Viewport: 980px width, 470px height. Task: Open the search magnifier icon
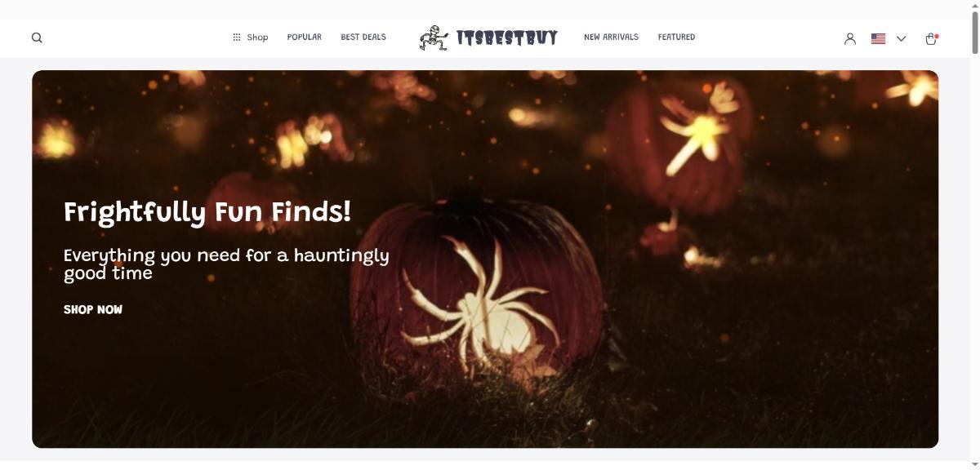pos(37,38)
